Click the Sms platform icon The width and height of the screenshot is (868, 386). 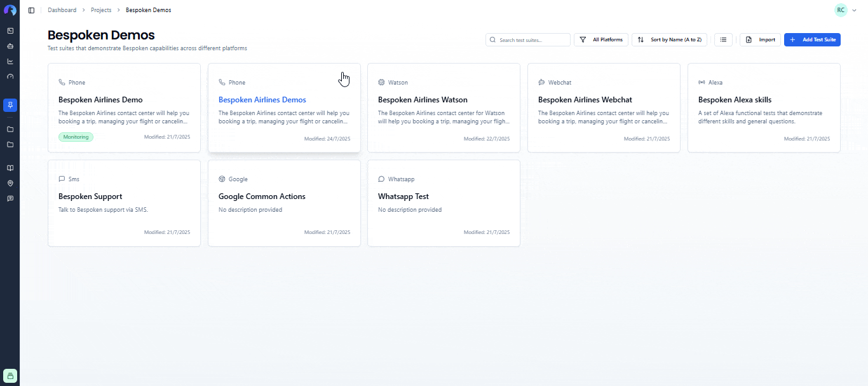62,179
